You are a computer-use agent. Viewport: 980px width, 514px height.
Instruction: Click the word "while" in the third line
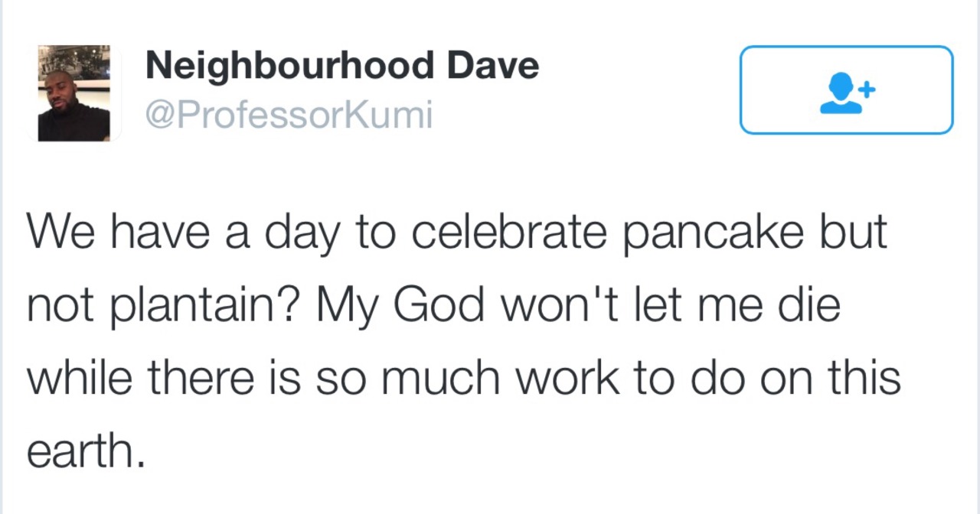77,378
